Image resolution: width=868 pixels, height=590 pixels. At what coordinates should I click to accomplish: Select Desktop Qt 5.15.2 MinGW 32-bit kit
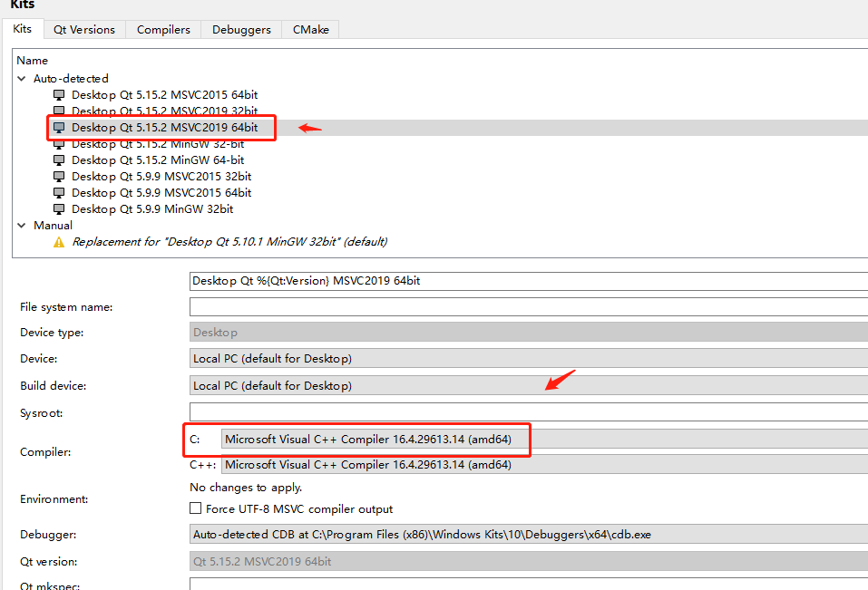(x=158, y=144)
